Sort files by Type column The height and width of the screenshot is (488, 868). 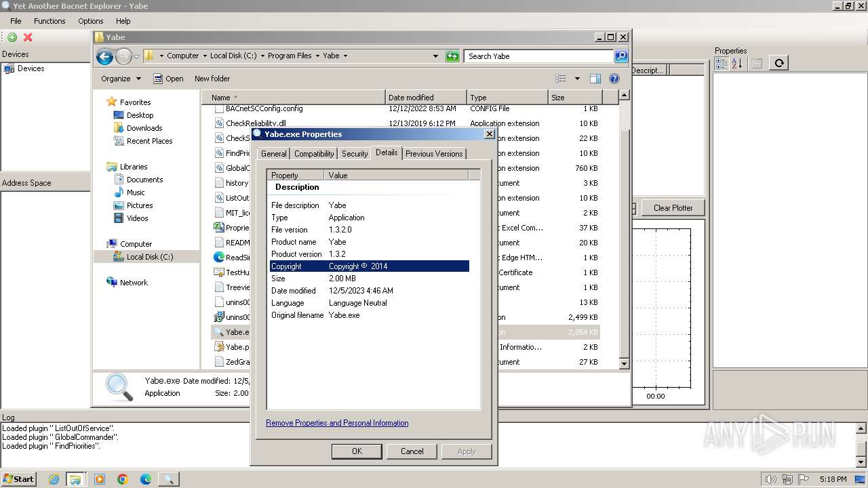click(507, 98)
